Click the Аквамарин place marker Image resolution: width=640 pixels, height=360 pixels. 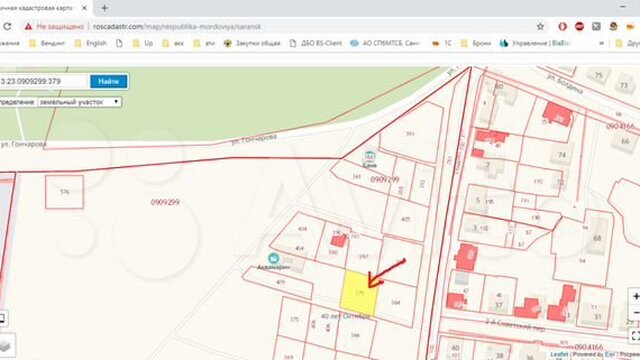pyautogui.click(x=273, y=258)
